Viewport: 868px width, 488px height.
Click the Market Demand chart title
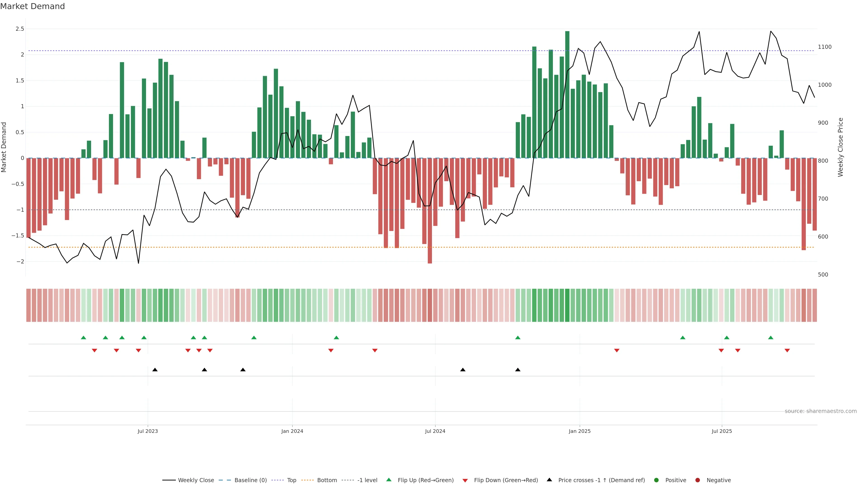point(32,6)
